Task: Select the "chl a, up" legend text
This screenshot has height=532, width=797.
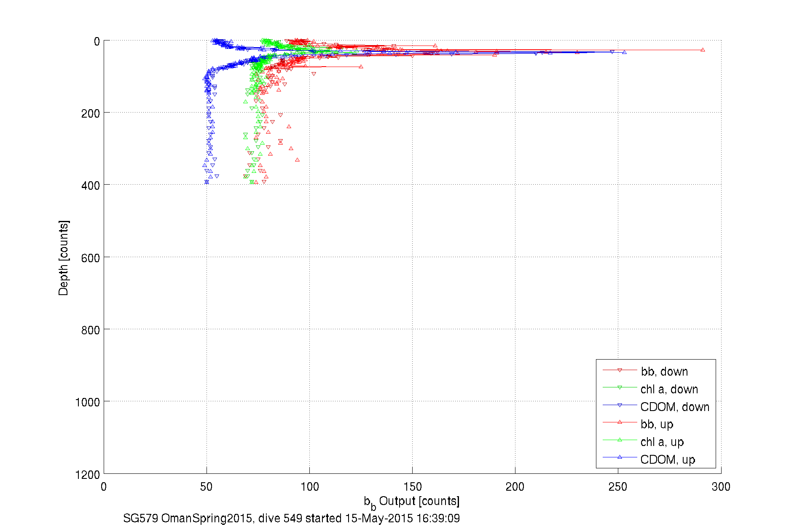Action: coord(662,442)
